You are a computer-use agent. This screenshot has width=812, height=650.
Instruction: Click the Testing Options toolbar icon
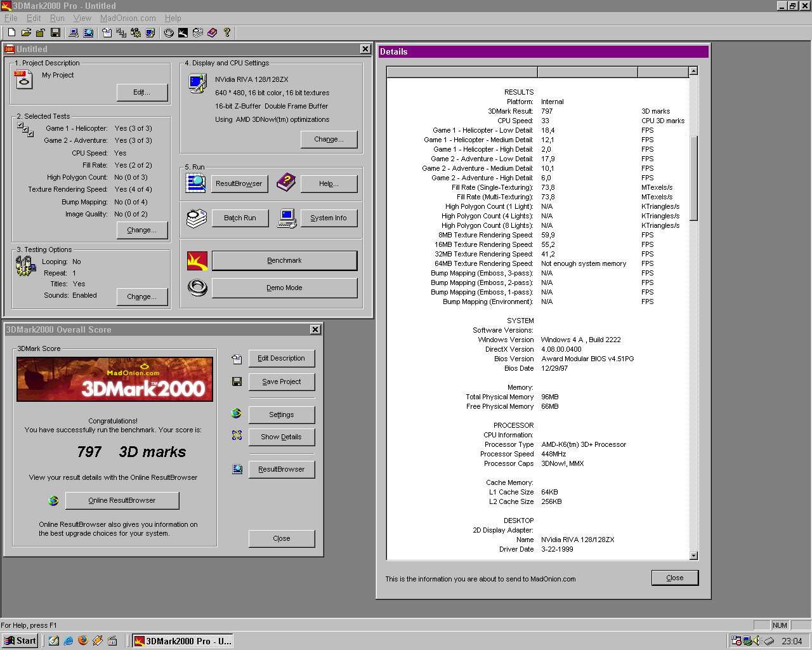[136, 32]
